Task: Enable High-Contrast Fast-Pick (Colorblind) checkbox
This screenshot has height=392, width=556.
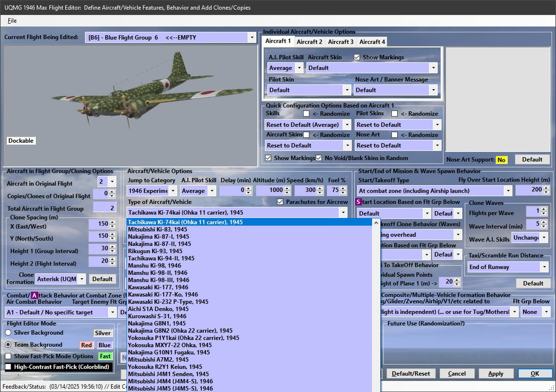Action: click(8, 367)
